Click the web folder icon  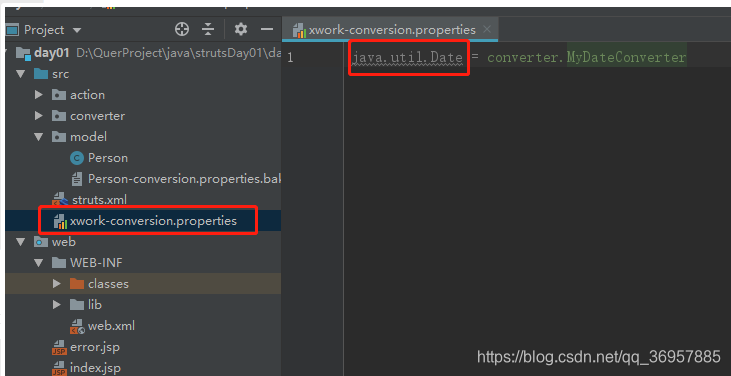click(41, 242)
